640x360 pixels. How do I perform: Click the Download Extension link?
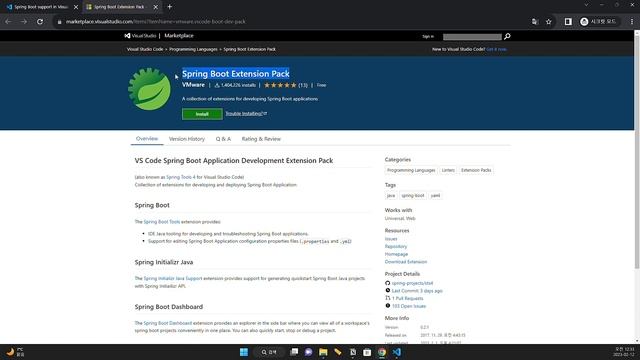[406, 262]
